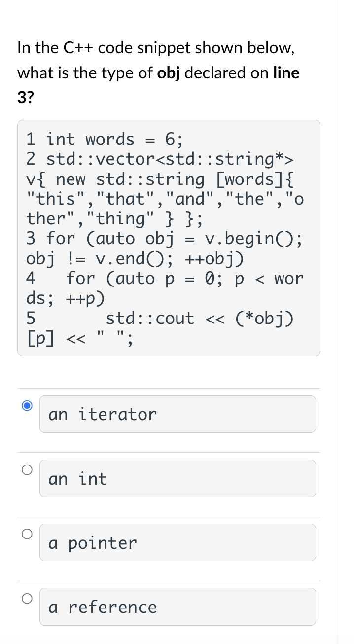Click the 'an iterator' answer box
The width and height of the screenshot is (354, 644).
pyautogui.click(x=177, y=414)
